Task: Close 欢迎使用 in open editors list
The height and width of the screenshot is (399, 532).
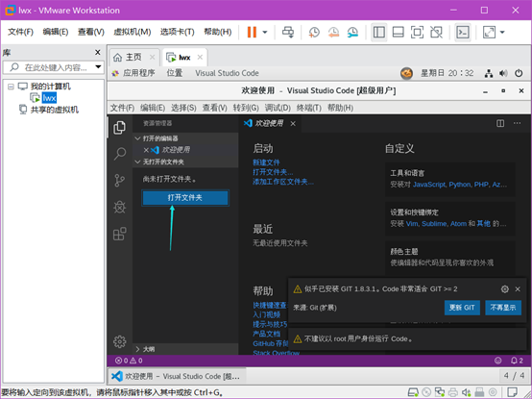Action: [146, 150]
